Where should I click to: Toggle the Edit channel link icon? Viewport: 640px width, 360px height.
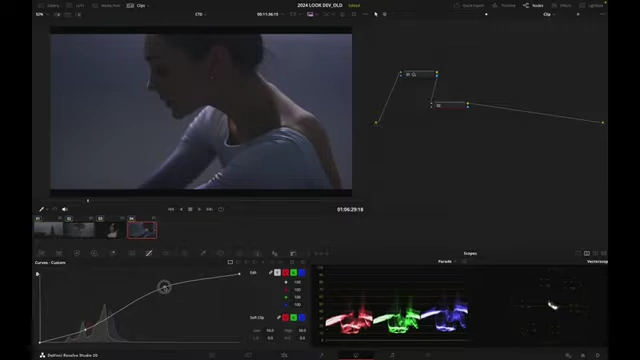[270, 272]
